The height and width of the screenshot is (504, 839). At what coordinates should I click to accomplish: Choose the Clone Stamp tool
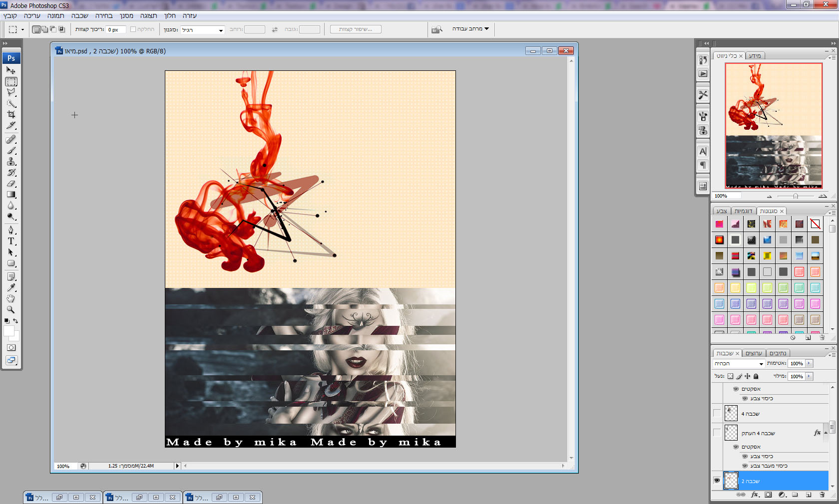point(11,162)
